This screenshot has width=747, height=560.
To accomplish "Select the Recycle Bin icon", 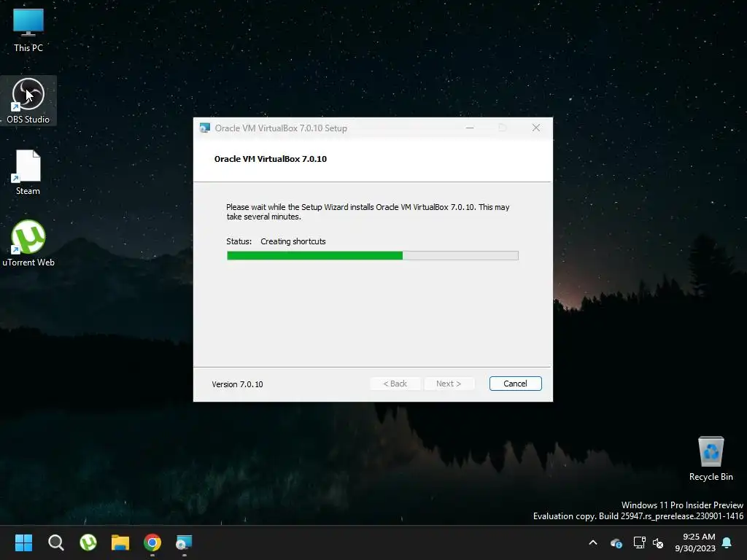I will pyautogui.click(x=711, y=458).
